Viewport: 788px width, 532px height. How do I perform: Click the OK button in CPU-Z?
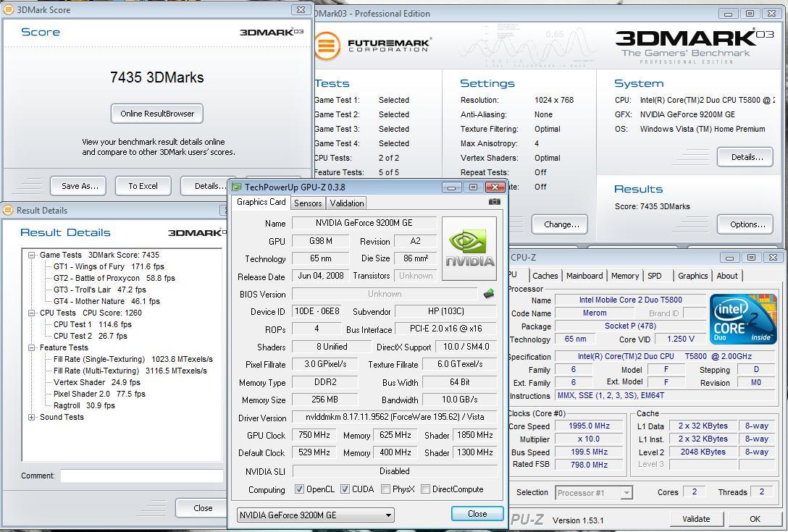755,519
